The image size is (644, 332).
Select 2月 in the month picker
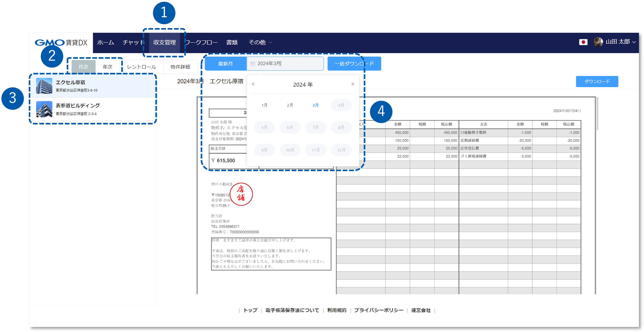pyautogui.click(x=290, y=105)
